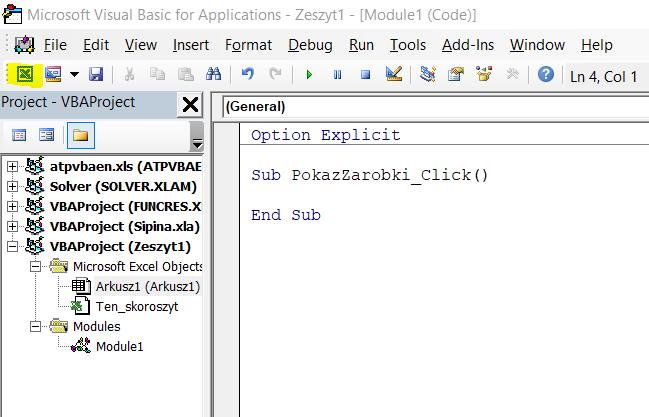This screenshot has width=649, height=417.
Task: Select Microsoft Excel Objects folder label
Action: click(x=137, y=266)
